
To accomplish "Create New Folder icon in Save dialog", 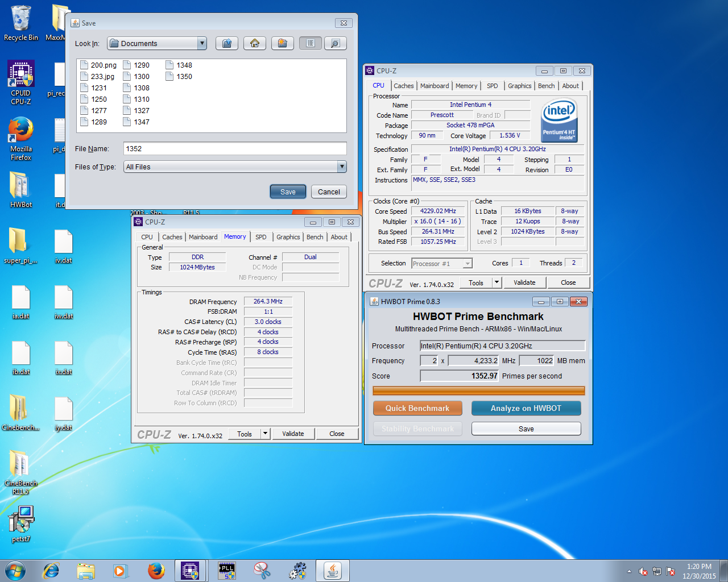I will tap(283, 43).
